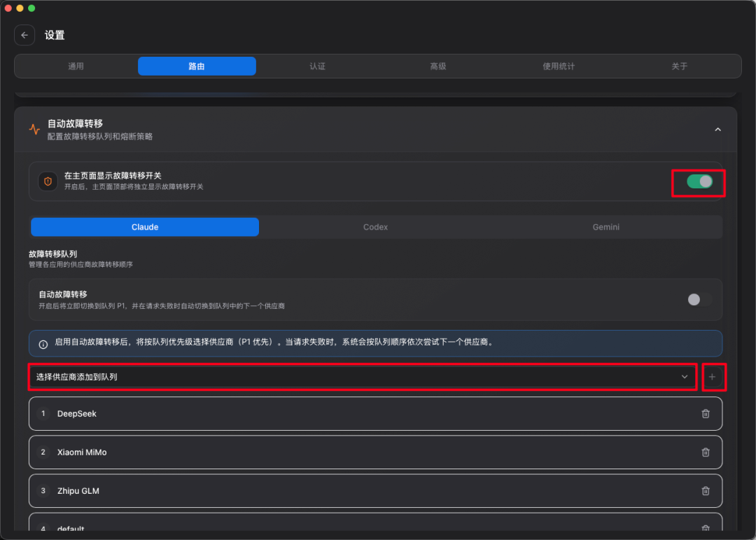Select the Codex app tab
The width and height of the screenshot is (756, 540).
(x=375, y=227)
